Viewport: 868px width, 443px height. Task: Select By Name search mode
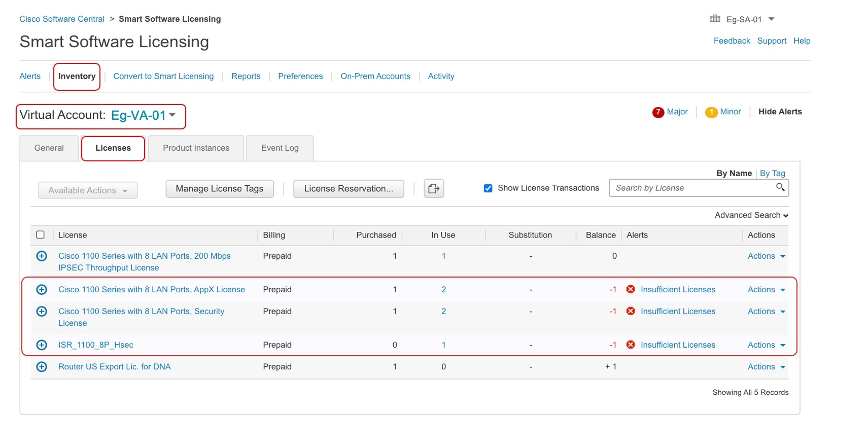(734, 173)
